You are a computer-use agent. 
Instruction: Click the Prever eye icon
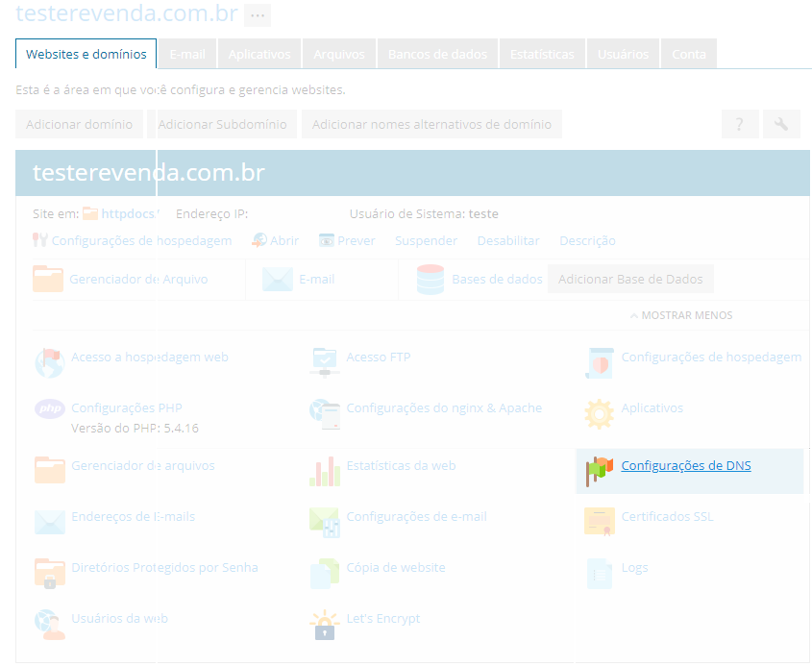click(x=327, y=241)
